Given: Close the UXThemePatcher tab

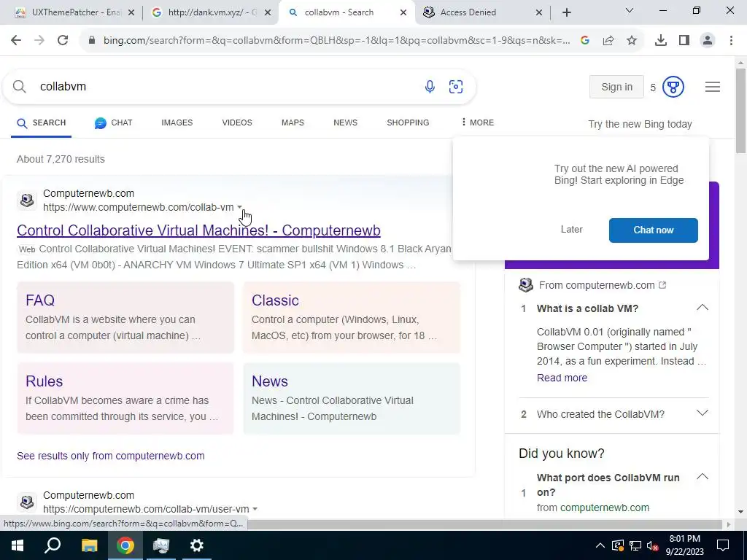Looking at the screenshot, I should (x=131, y=12).
